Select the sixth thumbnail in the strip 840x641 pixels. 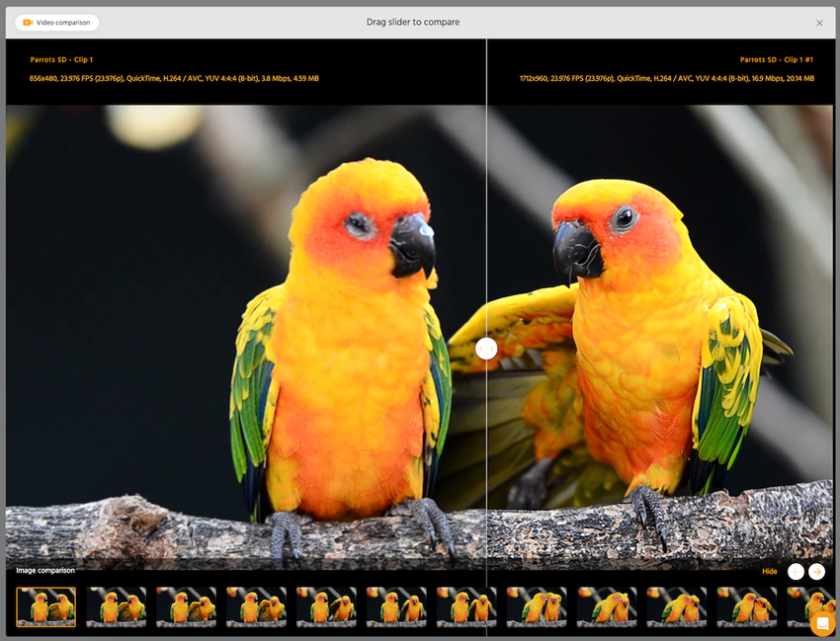click(x=396, y=607)
